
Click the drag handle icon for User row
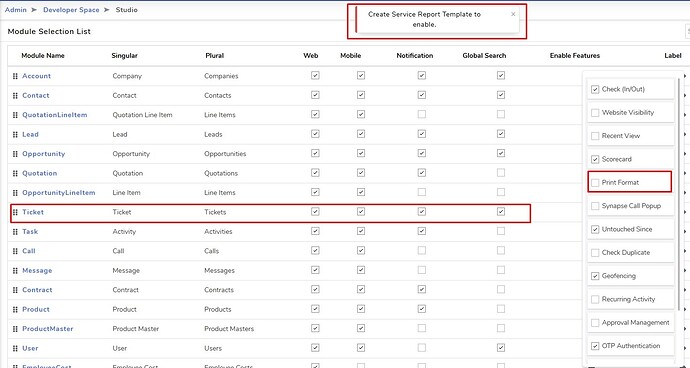[x=15, y=348]
